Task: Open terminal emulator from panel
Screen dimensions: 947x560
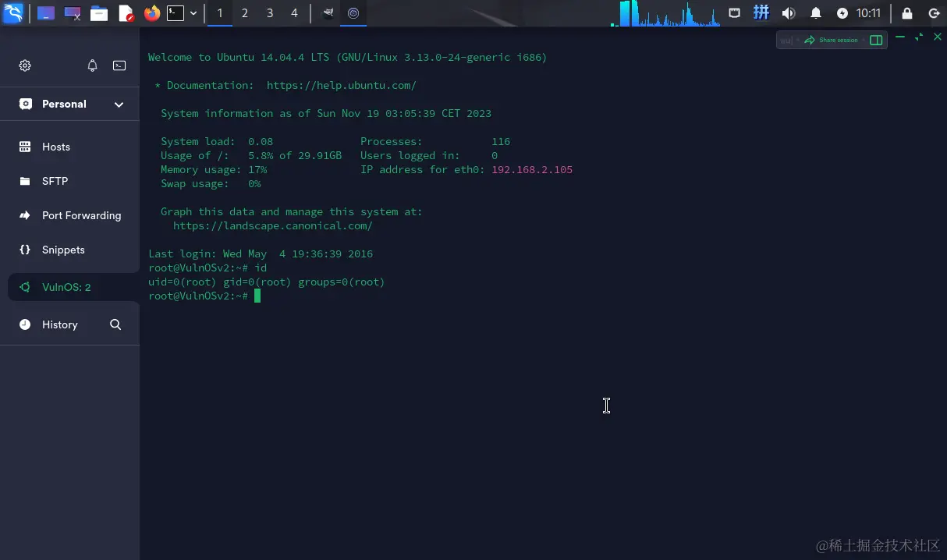Action: 176,12
